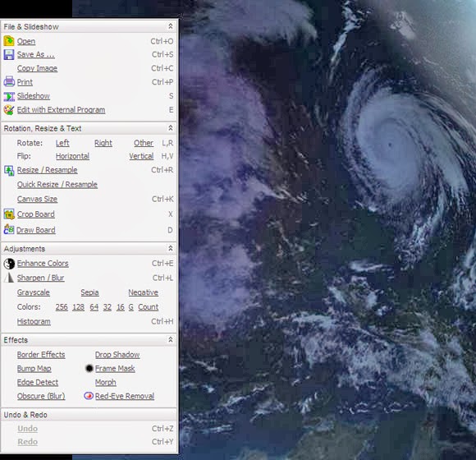Open Resize / Resample link
This screenshot has width=476, height=460.
pyautogui.click(x=47, y=170)
